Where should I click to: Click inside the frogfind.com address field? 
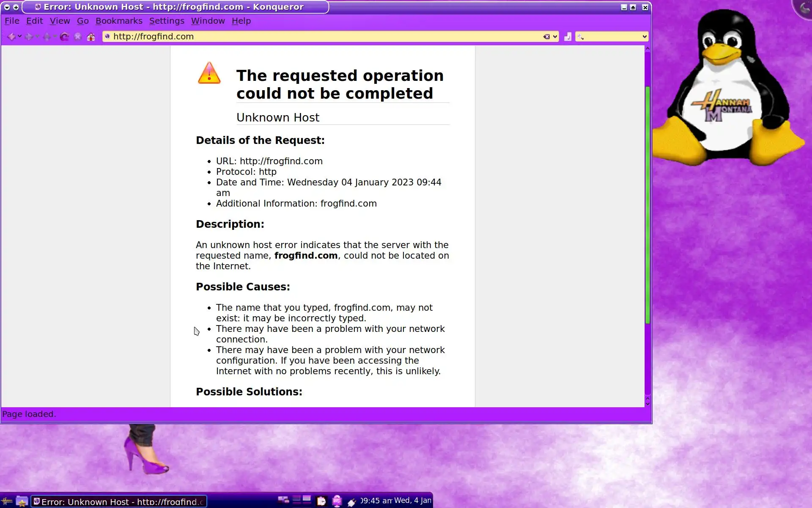[321, 37]
